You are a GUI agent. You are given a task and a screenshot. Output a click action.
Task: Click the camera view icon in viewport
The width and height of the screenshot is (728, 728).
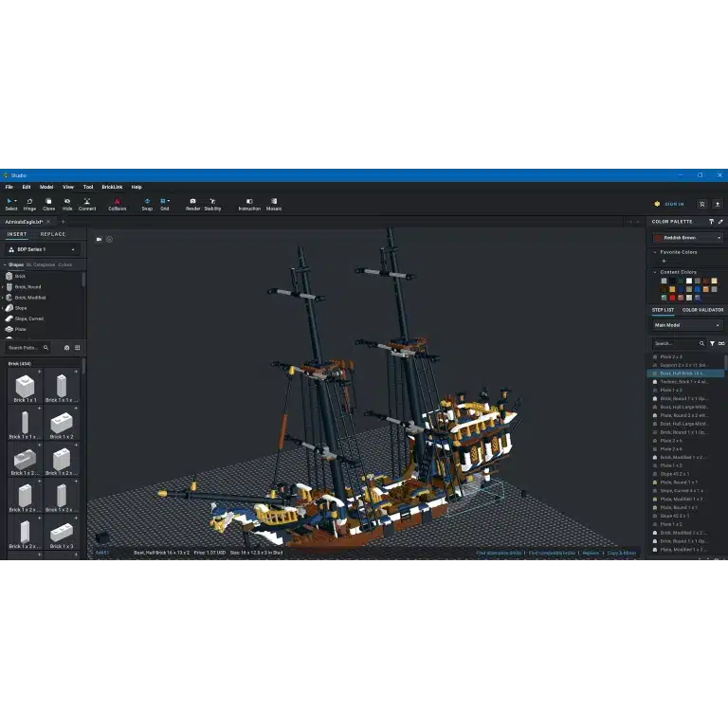pyautogui.click(x=99, y=240)
